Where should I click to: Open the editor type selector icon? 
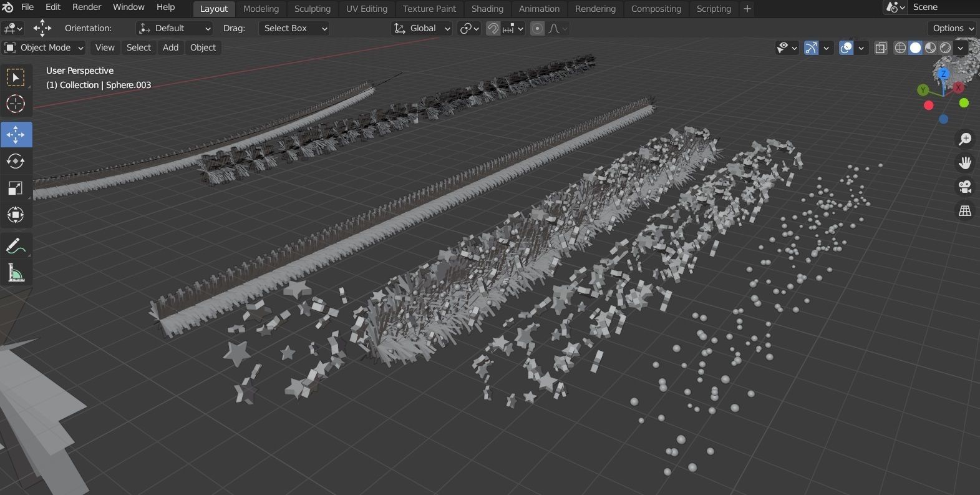click(12, 28)
